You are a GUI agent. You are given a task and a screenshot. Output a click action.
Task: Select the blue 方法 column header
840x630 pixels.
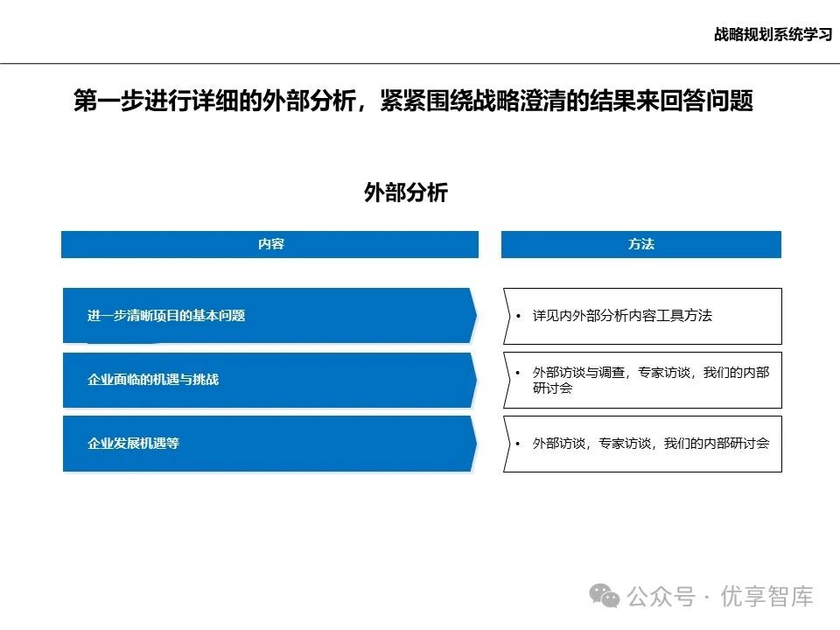(640, 244)
